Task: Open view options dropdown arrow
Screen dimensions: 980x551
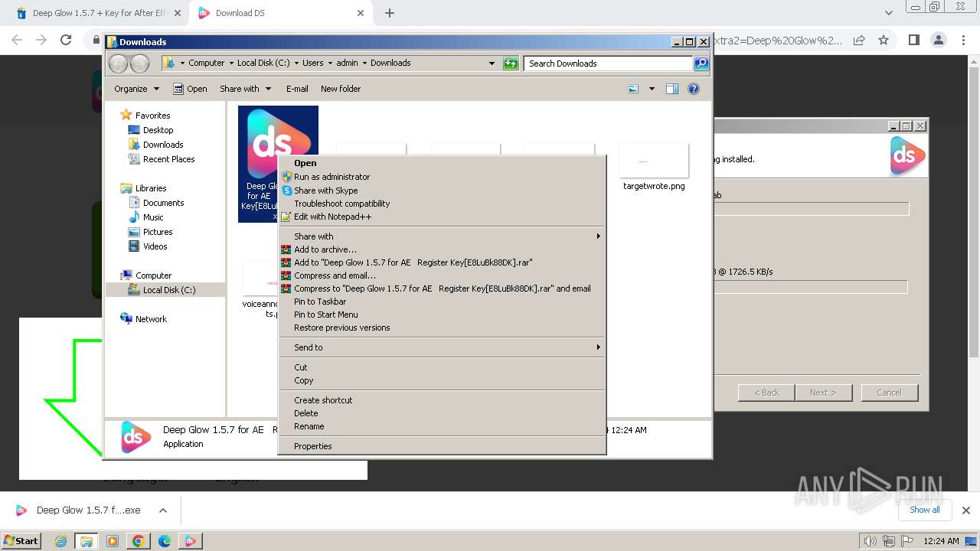Action: click(652, 89)
